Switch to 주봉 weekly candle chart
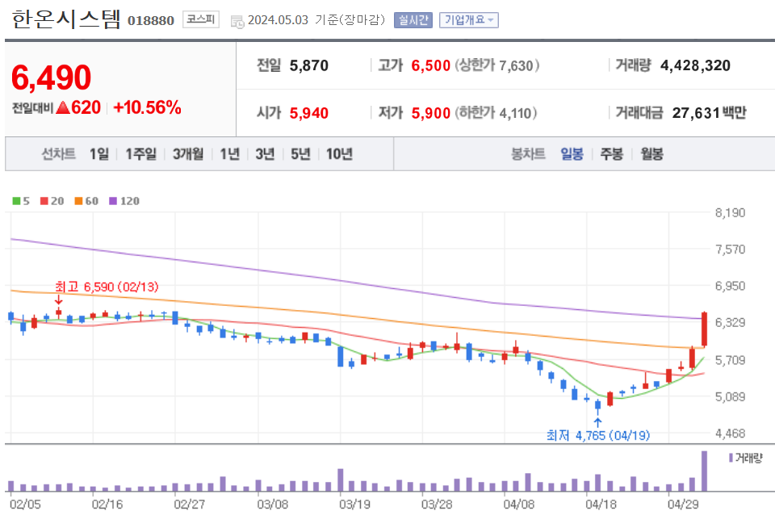 [611, 154]
